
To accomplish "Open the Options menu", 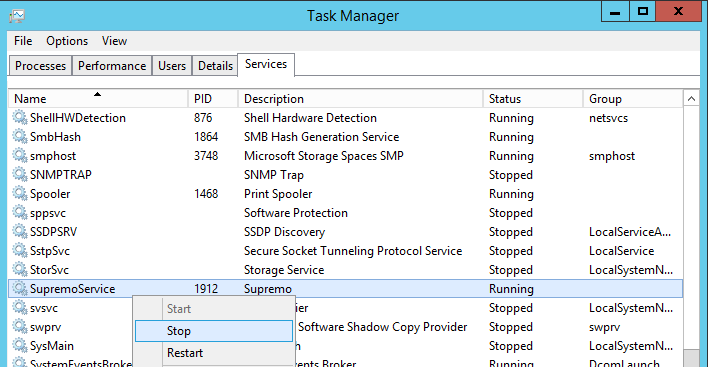I will pos(67,41).
